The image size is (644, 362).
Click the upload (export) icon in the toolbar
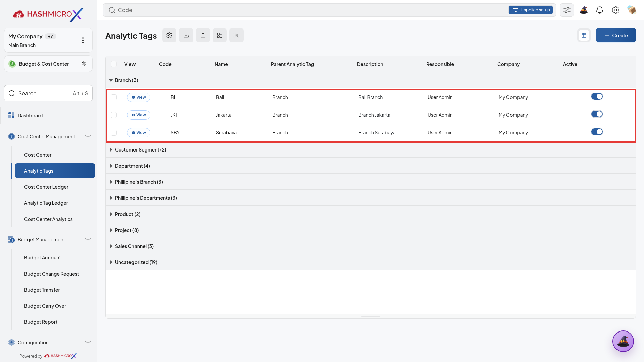203,35
